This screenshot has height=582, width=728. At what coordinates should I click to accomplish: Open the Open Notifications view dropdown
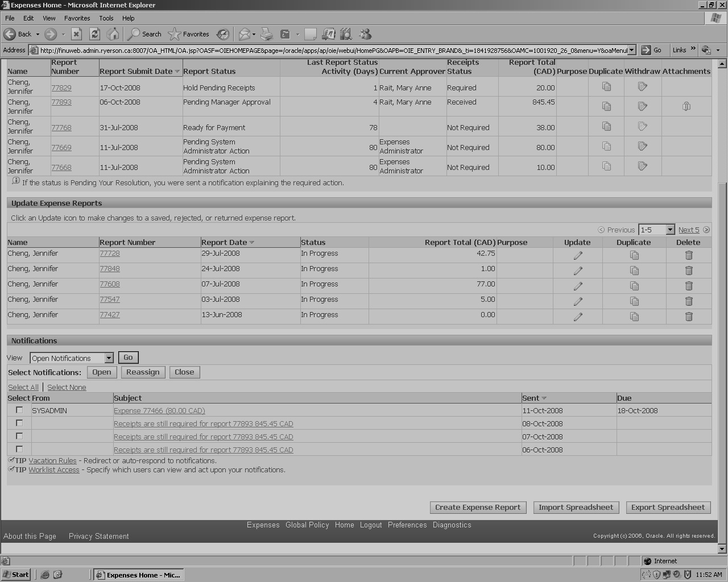pyautogui.click(x=109, y=358)
